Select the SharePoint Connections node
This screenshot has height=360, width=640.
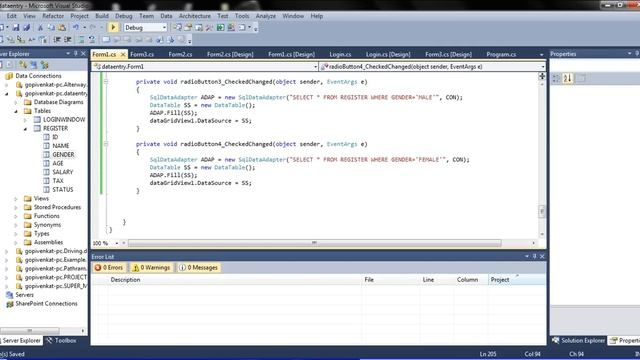(x=46, y=304)
